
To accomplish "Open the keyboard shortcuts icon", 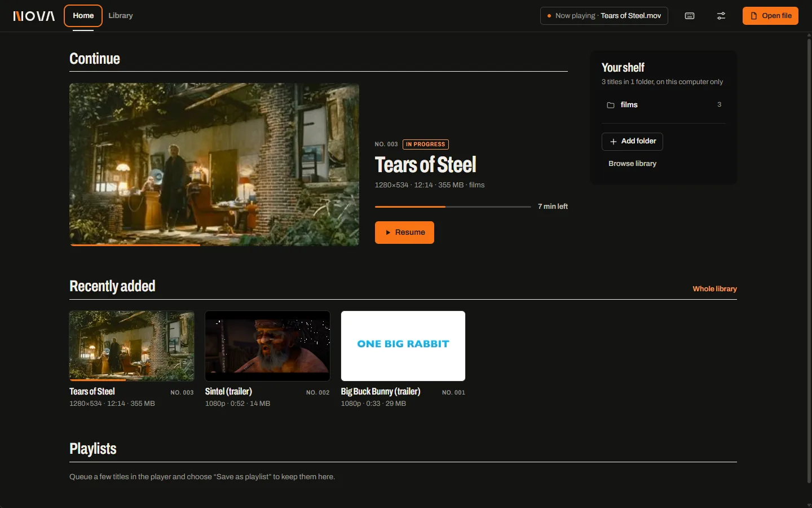I will coord(690,16).
